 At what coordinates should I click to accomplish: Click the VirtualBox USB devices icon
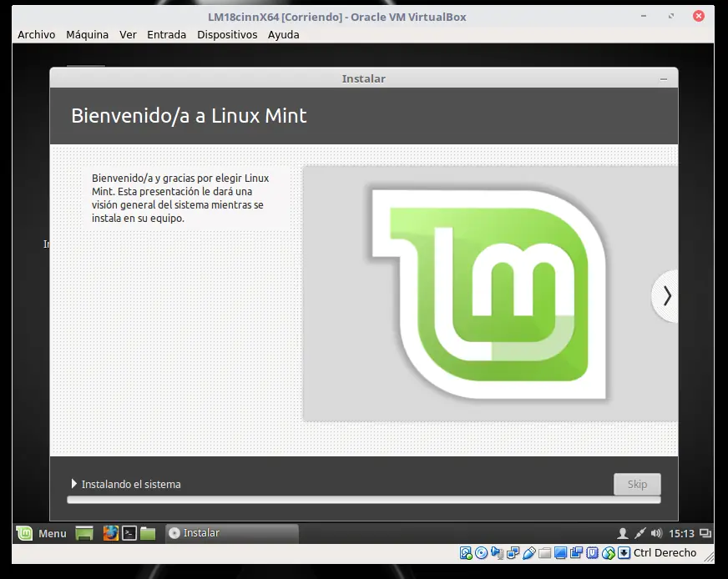pos(528,553)
